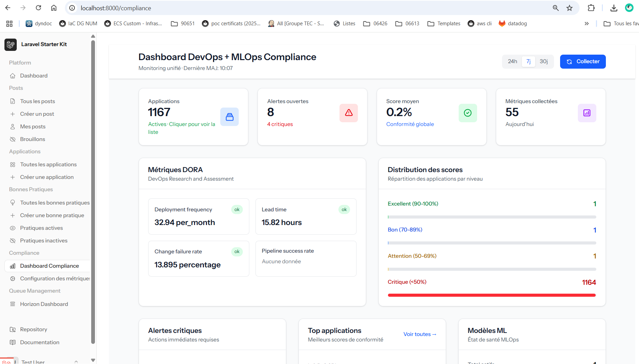
Task: Open browser zoom magnifier icon
Action: (x=556, y=8)
